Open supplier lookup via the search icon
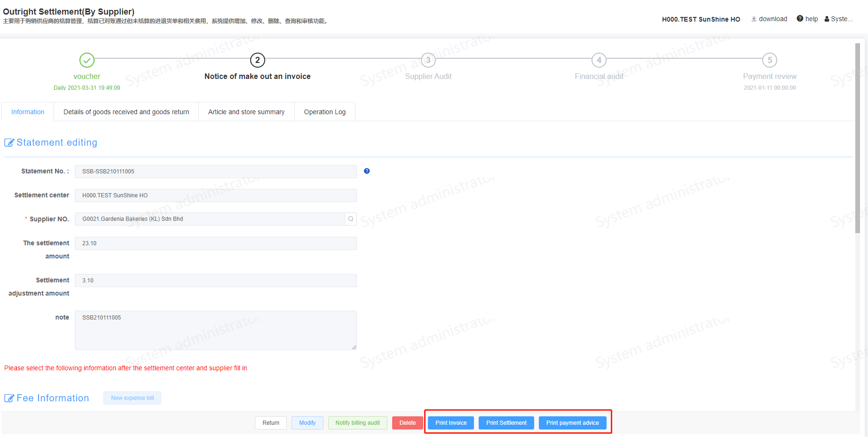The height and width of the screenshot is (437, 868). (x=351, y=219)
